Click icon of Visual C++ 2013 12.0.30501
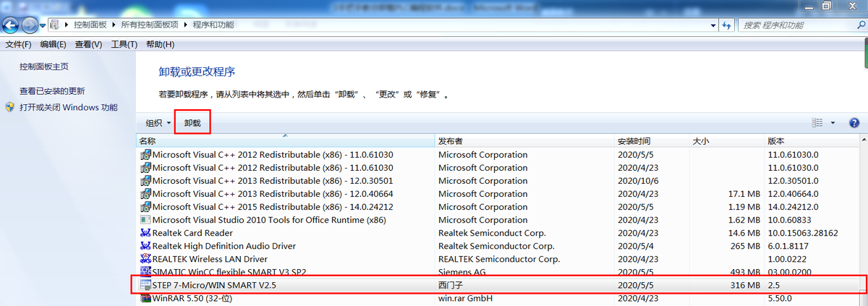Viewport: 868px width, 306px height. pos(145,181)
